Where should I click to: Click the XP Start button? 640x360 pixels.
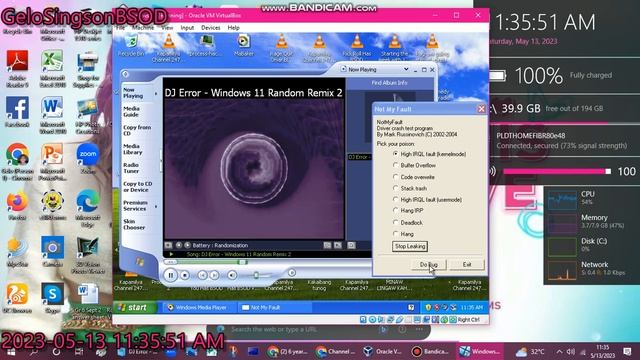click(x=134, y=307)
